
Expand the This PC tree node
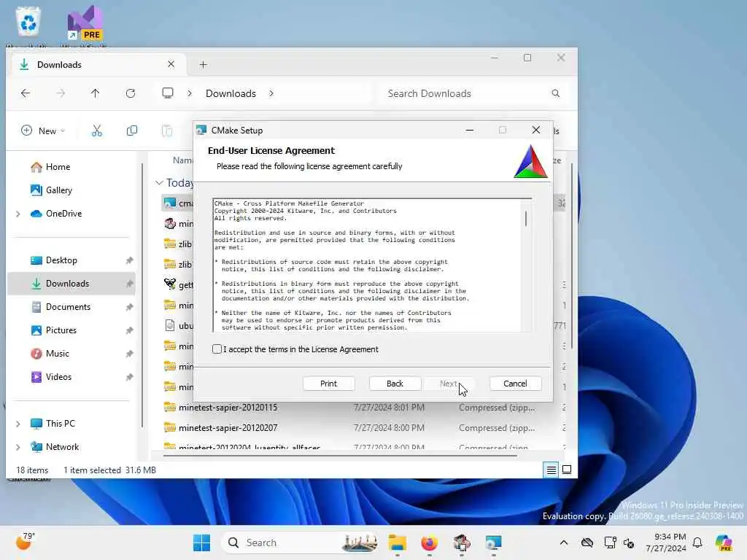[x=18, y=424]
